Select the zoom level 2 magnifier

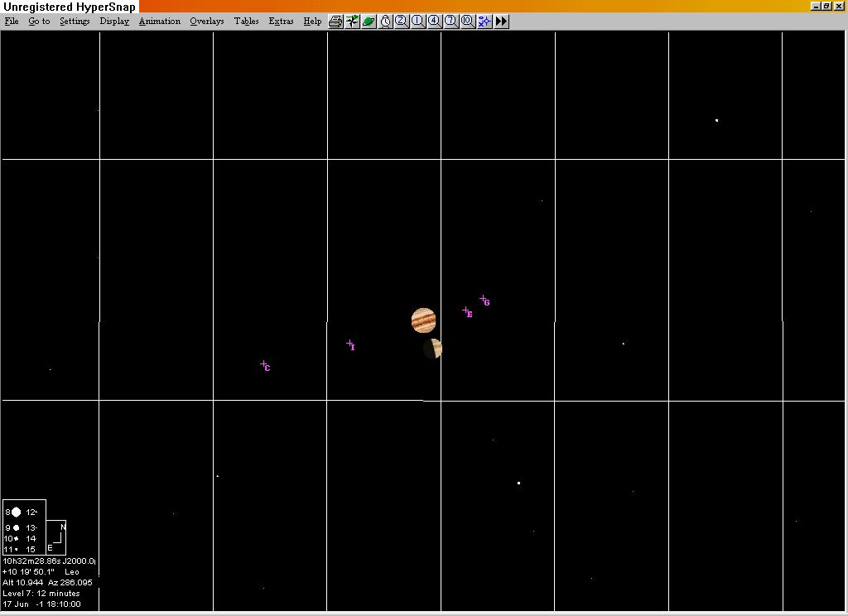point(402,22)
